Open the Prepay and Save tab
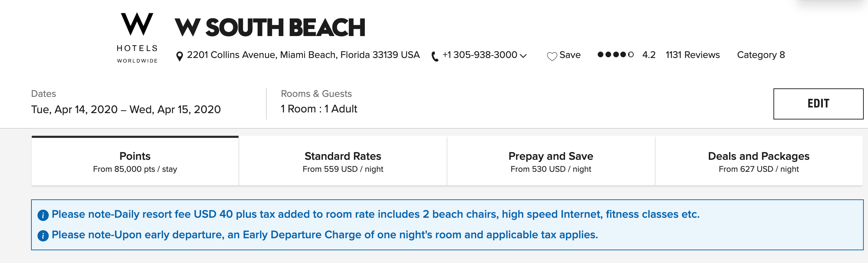Image resolution: width=868 pixels, height=263 pixels. point(551,161)
